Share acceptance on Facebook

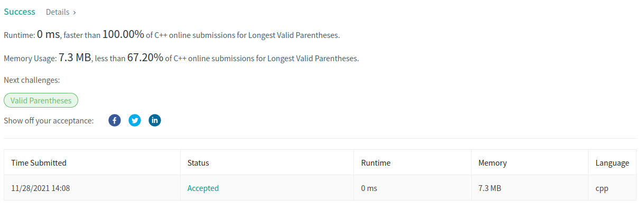pyautogui.click(x=115, y=120)
